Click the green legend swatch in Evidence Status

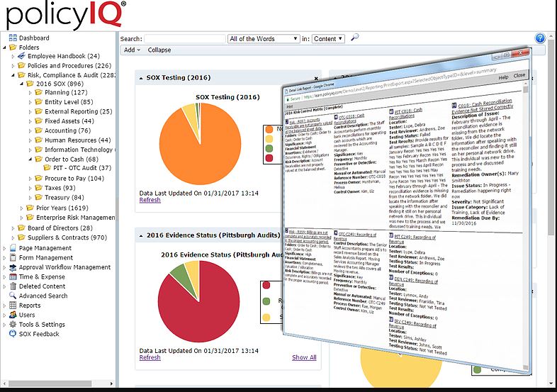pos(266,301)
